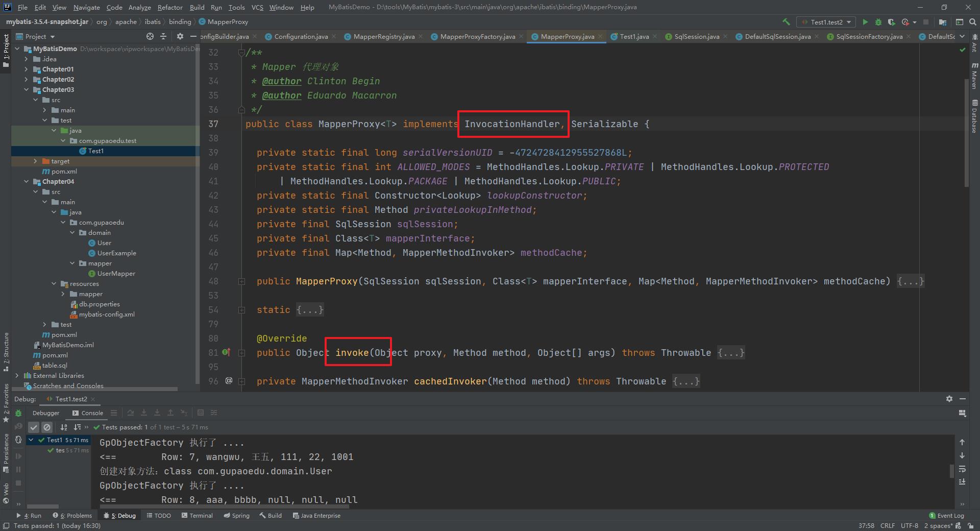
Task: Click Scroll console up arrow
Action: tap(962, 442)
